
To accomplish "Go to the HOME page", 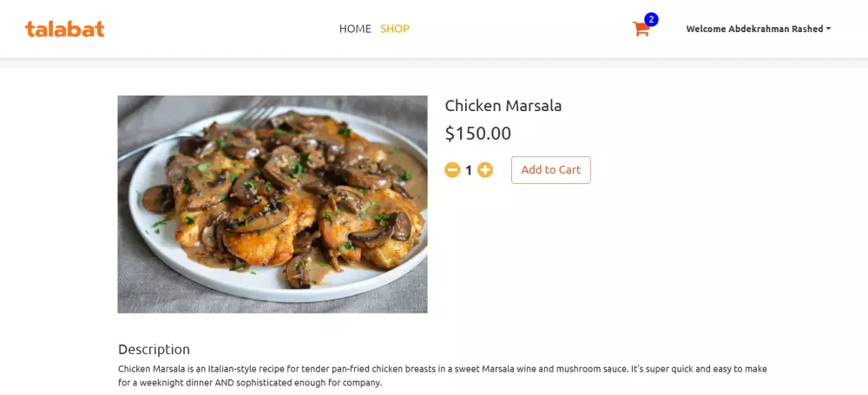I will coord(355,29).
